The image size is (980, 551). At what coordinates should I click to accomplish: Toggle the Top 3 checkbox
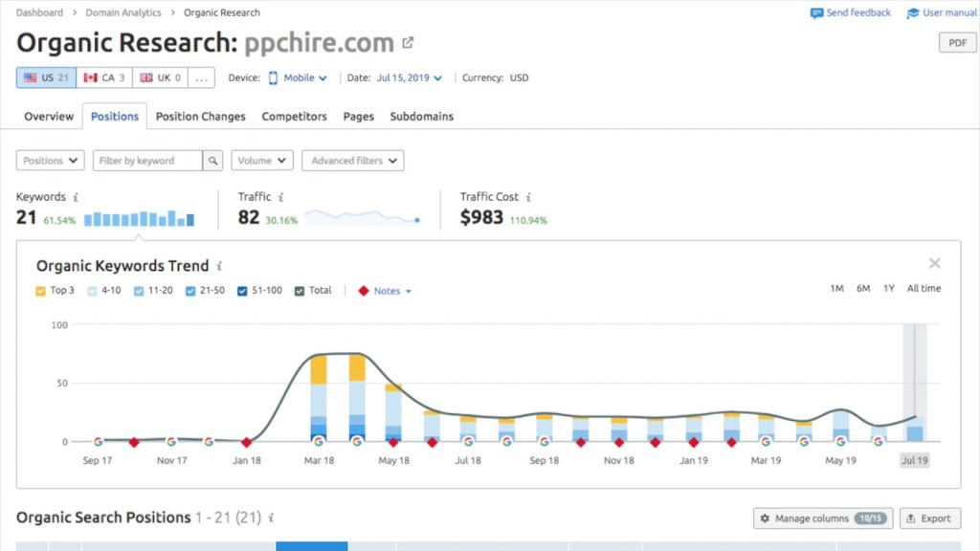coord(40,291)
